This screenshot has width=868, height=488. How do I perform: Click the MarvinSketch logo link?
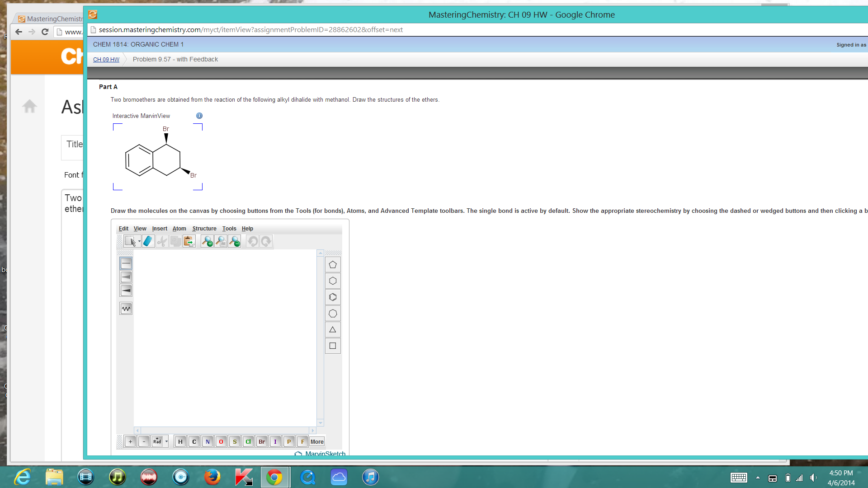(x=320, y=453)
